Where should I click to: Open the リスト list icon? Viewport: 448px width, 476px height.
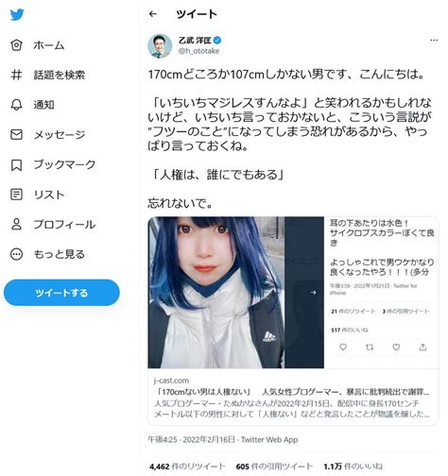coord(16,195)
